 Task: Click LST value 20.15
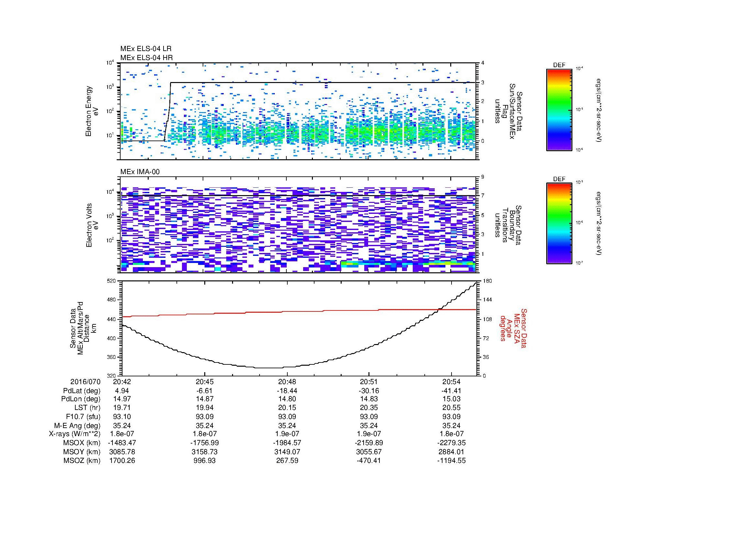click(287, 408)
